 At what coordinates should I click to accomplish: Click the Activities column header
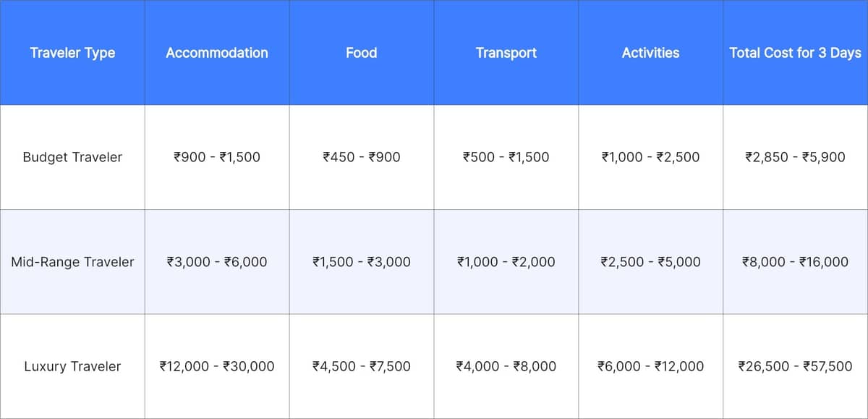click(x=650, y=53)
